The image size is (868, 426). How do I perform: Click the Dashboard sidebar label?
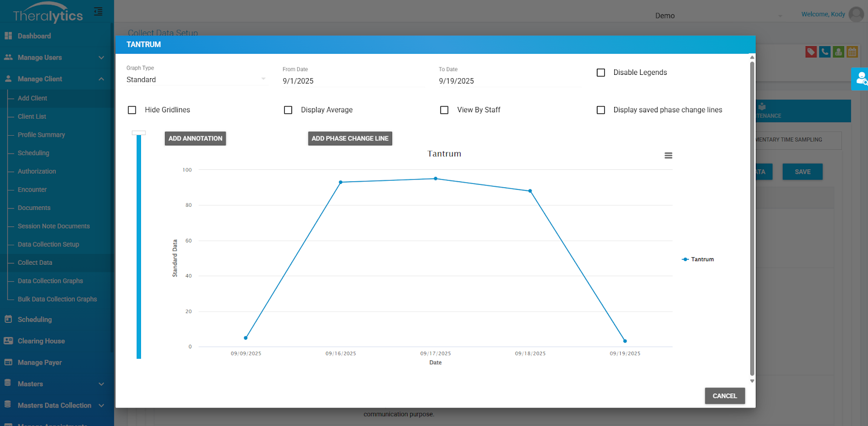point(34,36)
